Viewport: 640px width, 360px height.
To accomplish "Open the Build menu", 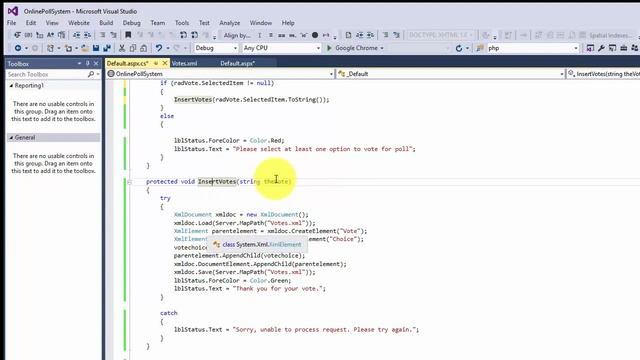I will (x=106, y=23).
